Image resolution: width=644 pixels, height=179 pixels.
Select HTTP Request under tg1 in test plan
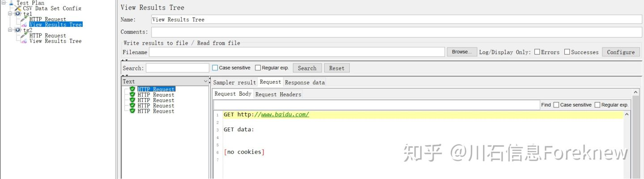(47, 19)
